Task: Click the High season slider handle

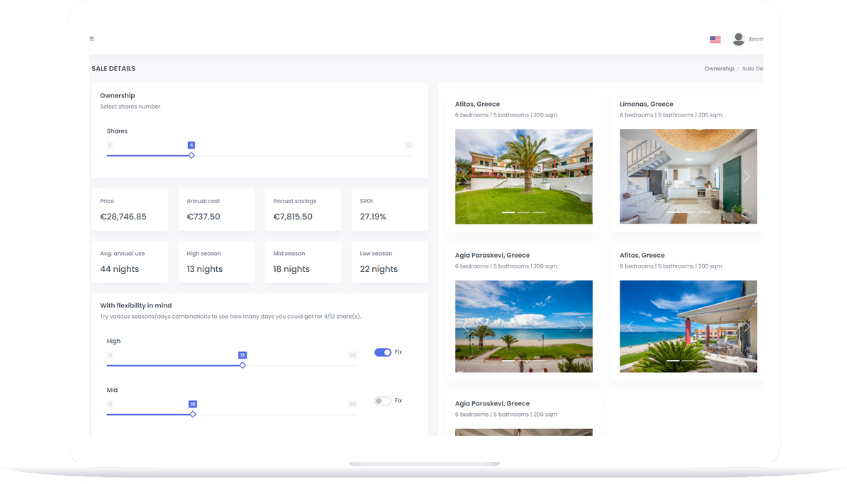Action: (242, 365)
